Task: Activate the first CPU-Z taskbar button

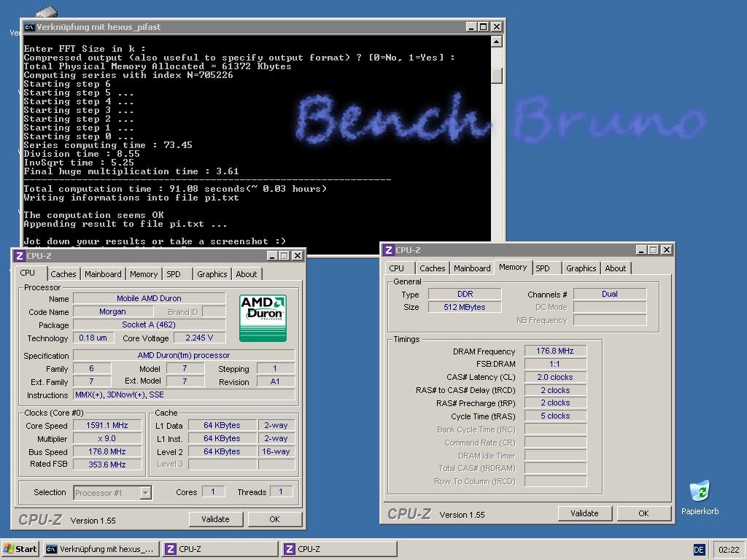Action: 220,549
